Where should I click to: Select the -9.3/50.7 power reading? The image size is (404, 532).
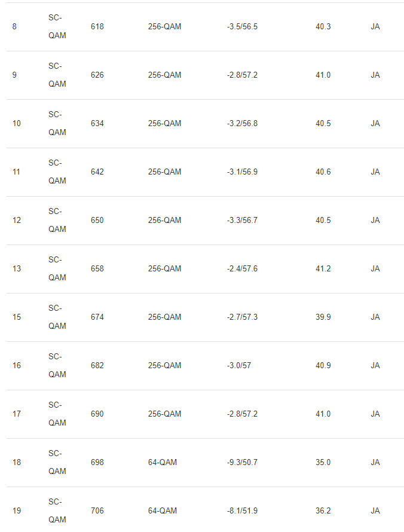click(x=242, y=463)
